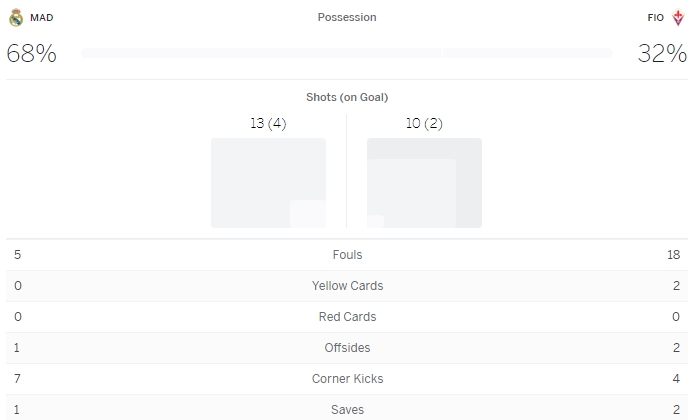Click Madrid's shots goal graphic

[268, 182]
